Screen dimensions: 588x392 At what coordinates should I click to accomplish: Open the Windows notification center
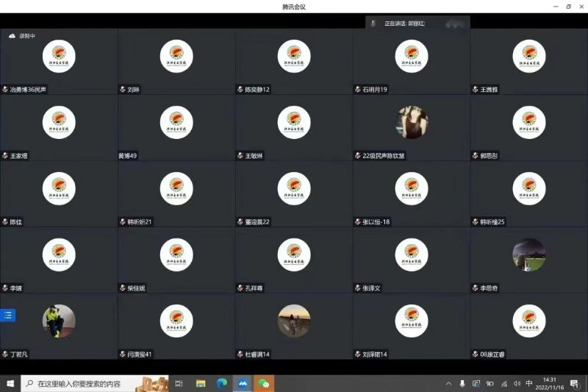tap(574, 384)
